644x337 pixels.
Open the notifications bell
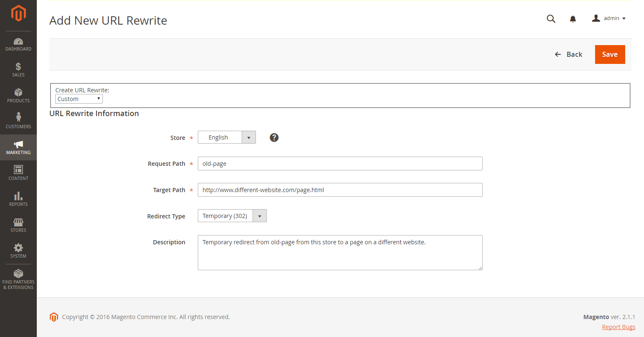coord(573,19)
